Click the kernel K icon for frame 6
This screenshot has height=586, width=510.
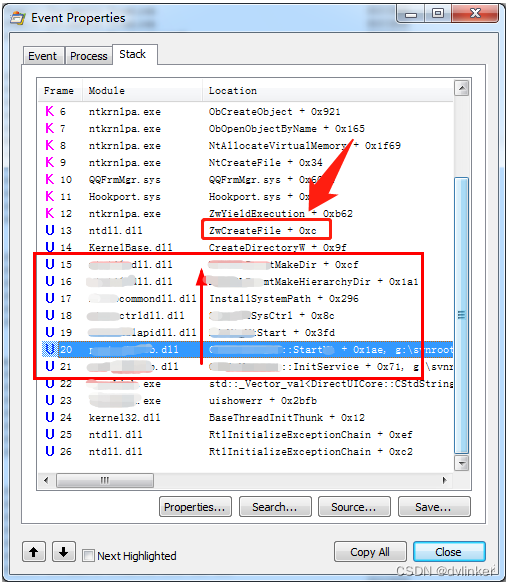point(50,111)
